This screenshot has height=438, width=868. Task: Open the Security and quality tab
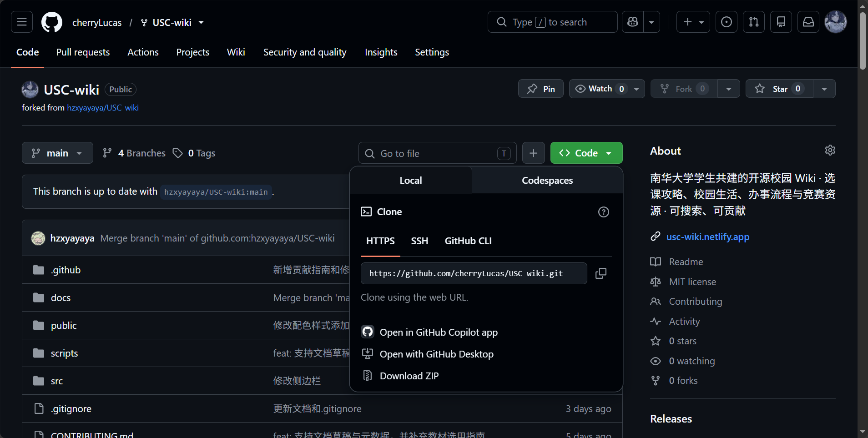click(x=305, y=52)
